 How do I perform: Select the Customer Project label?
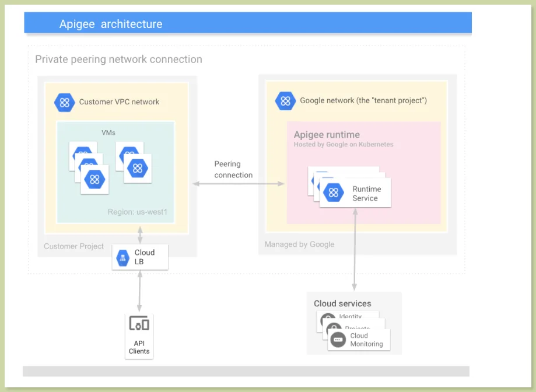point(73,246)
